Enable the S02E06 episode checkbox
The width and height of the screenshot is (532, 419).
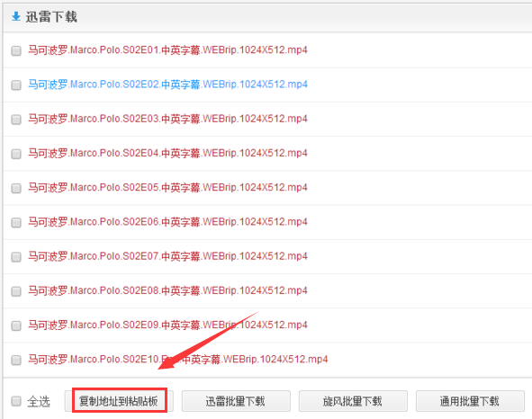coord(16,223)
